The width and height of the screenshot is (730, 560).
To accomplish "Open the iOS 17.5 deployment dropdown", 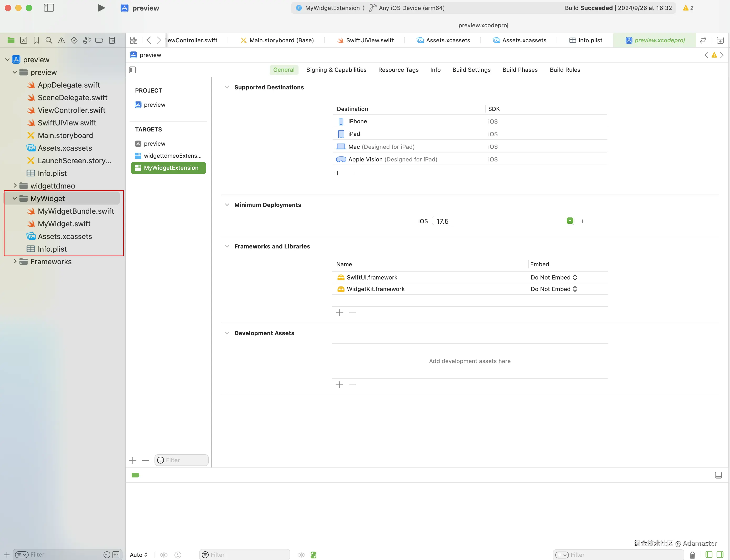I will click(x=570, y=221).
